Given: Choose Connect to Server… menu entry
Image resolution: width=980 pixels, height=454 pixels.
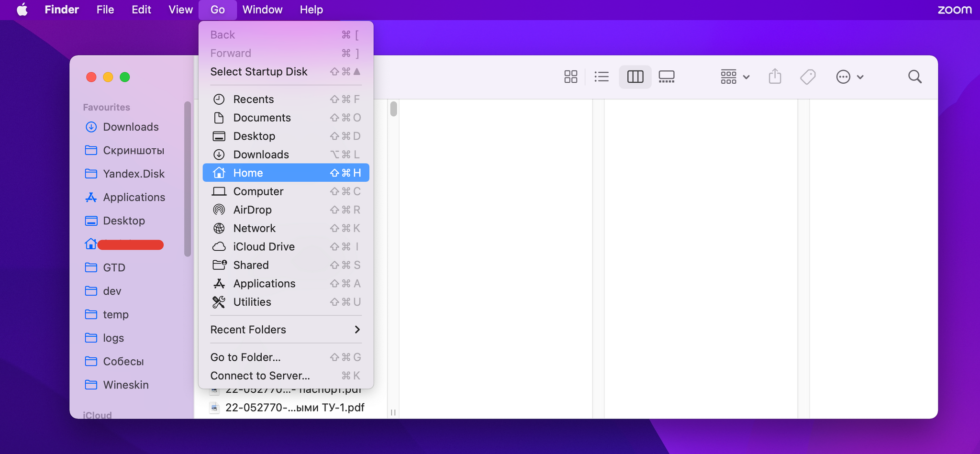Looking at the screenshot, I should [x=286, y=376].
